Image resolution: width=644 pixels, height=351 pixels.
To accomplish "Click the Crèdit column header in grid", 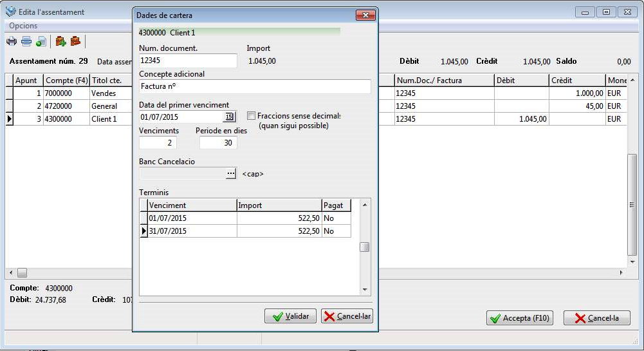I will [577, 80].
